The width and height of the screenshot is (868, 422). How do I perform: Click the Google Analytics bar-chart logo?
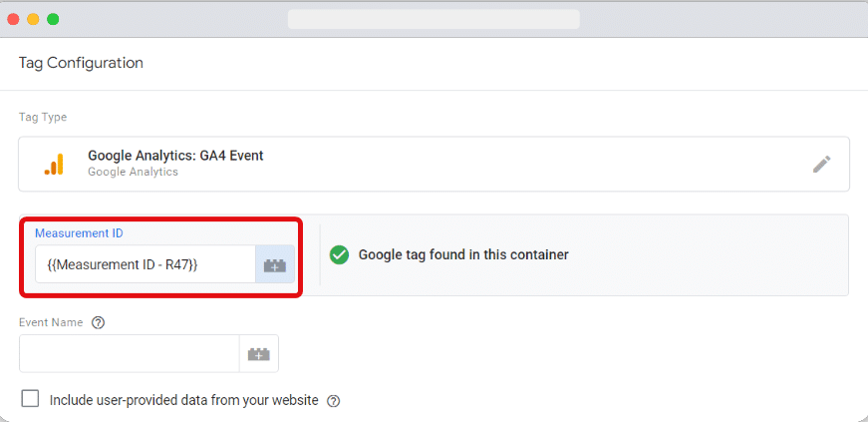(x=54, y=165)
